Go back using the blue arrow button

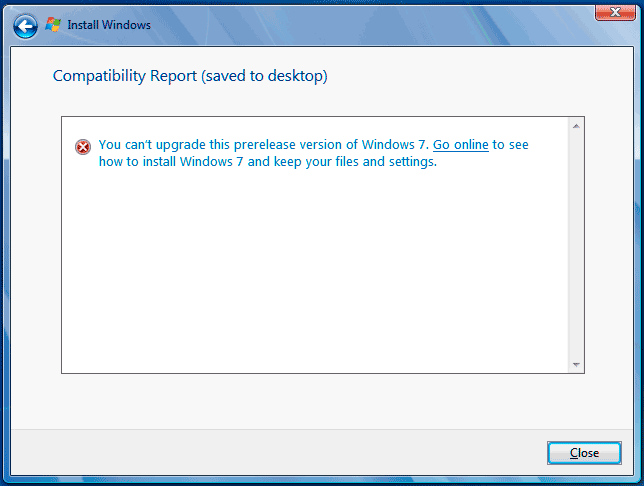point(25,27)
